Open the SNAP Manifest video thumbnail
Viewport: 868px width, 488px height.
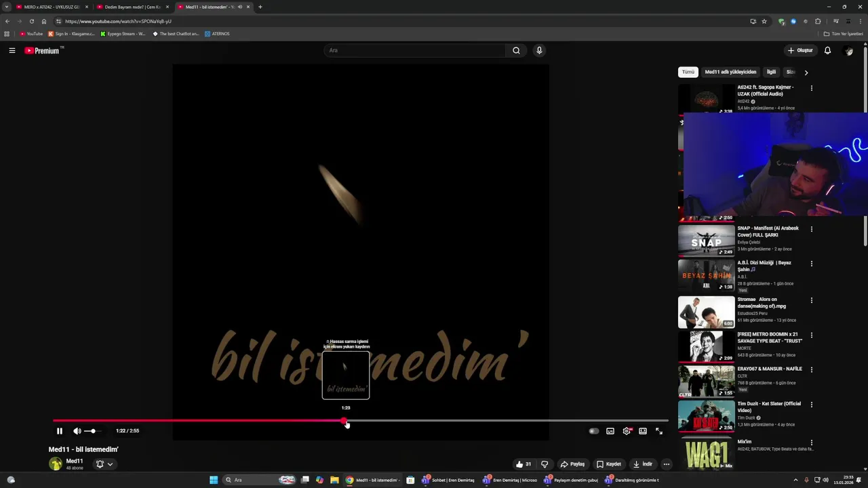[706, 240]
